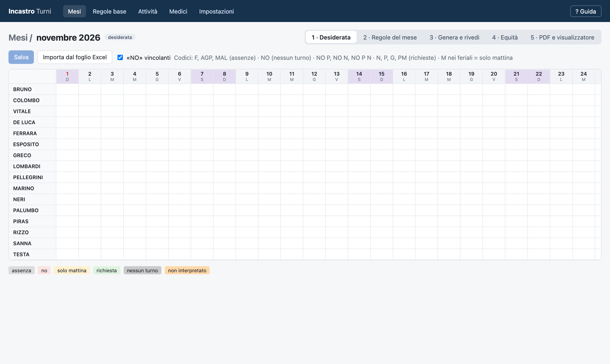The image size is (610, 364).
Task: Click BRUNO's cell for day 1
Action: [67, 89]
